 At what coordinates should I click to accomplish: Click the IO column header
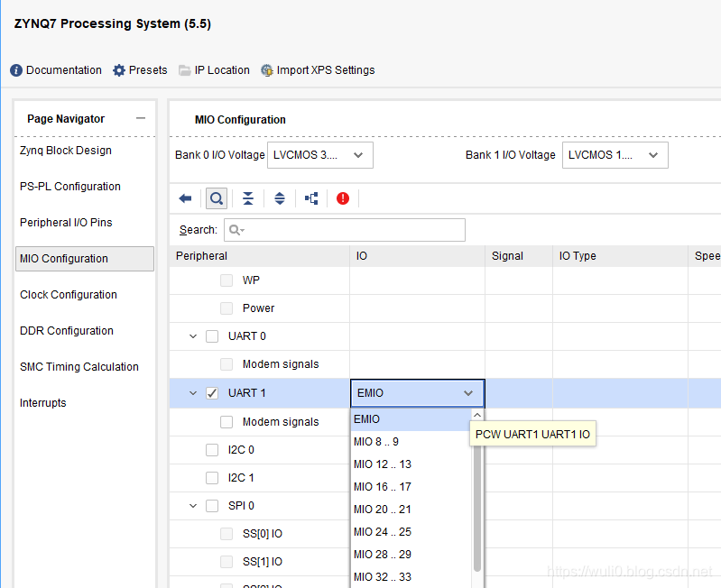pyautogui.click(x=418, y=256)
